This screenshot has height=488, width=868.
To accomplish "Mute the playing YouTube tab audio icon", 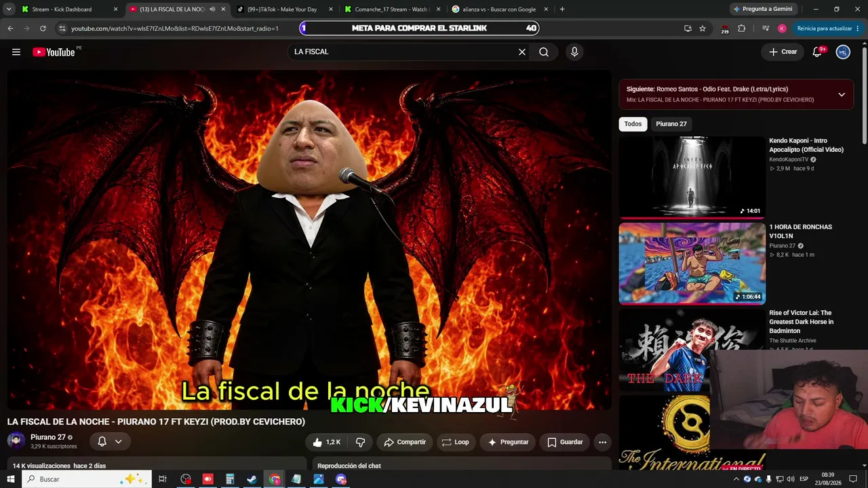I will pos(212,9).
